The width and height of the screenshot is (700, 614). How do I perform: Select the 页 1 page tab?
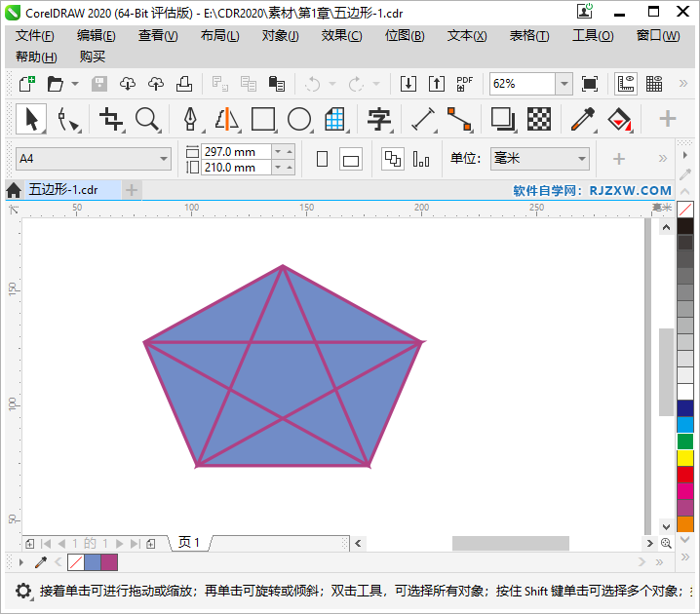[x=189, y=542]
